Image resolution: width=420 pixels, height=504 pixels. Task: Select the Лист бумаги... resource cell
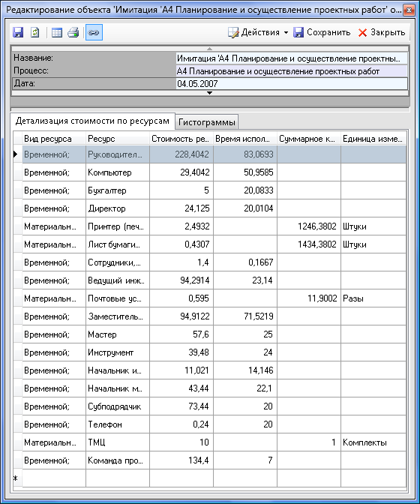[x=118, y=244]
